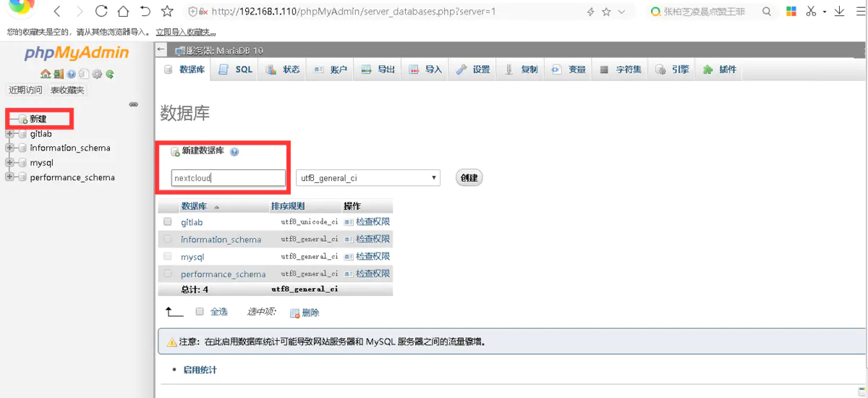Image resolution: width=868 pixels, height=398 pixels.
Task: Open the navigation panel settings gear
Action: coord(97,74)
